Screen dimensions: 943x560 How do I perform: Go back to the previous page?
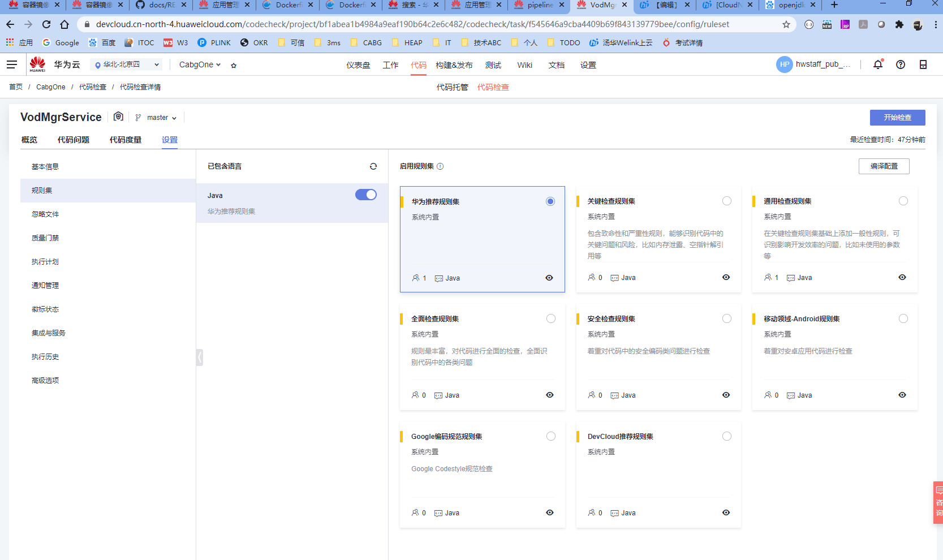click(10, 24)
